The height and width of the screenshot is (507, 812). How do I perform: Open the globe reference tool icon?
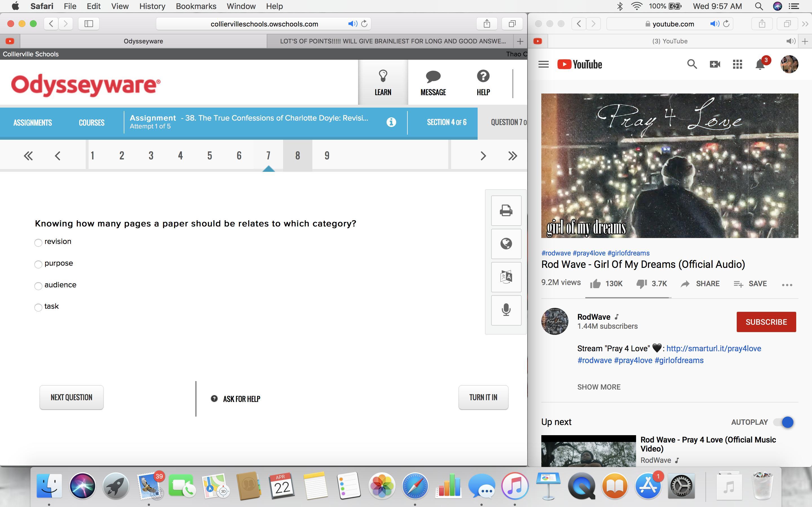[x=506, y=244]
